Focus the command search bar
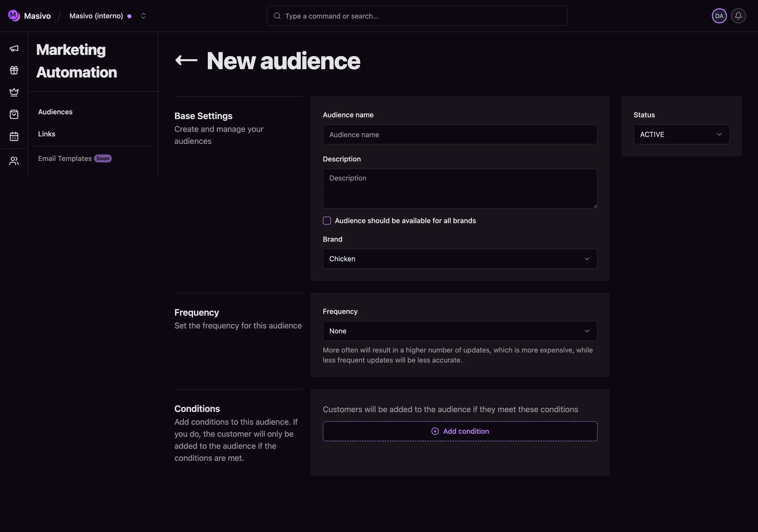Screen dimensions: 758x532 point(417,16)
